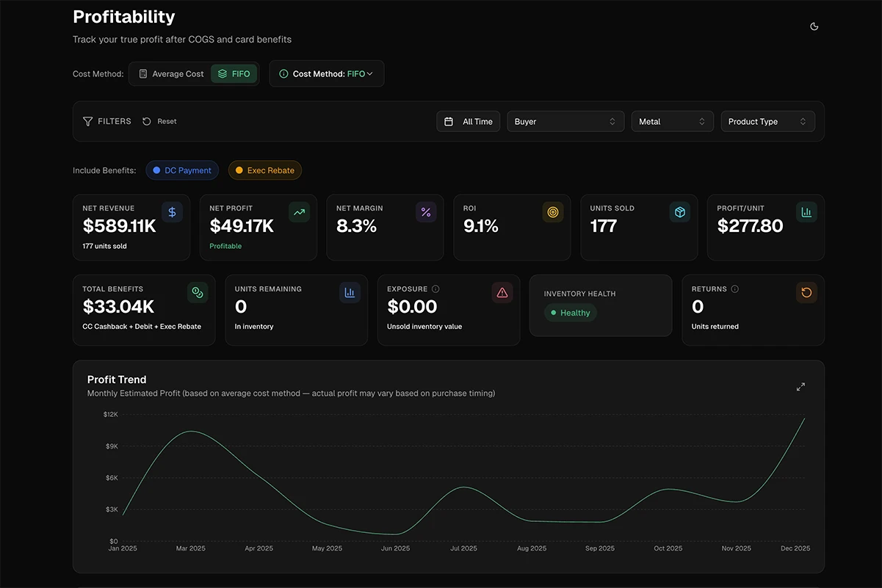Toggle the DC Payment benefit pill
Viewport: 882px width, 588px height.
tap(182, 170)
